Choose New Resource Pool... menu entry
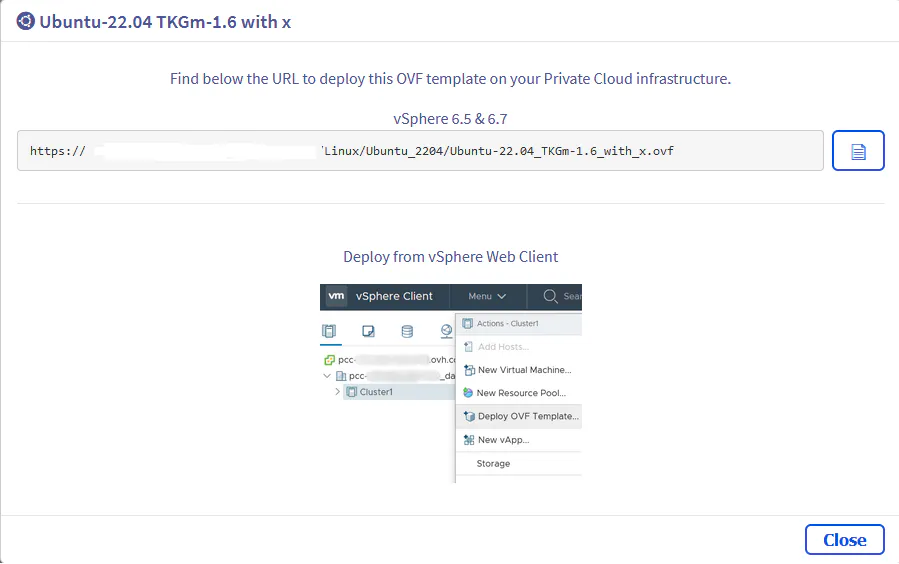The width and height of the screenshot is (899, 564). [521, 393]
